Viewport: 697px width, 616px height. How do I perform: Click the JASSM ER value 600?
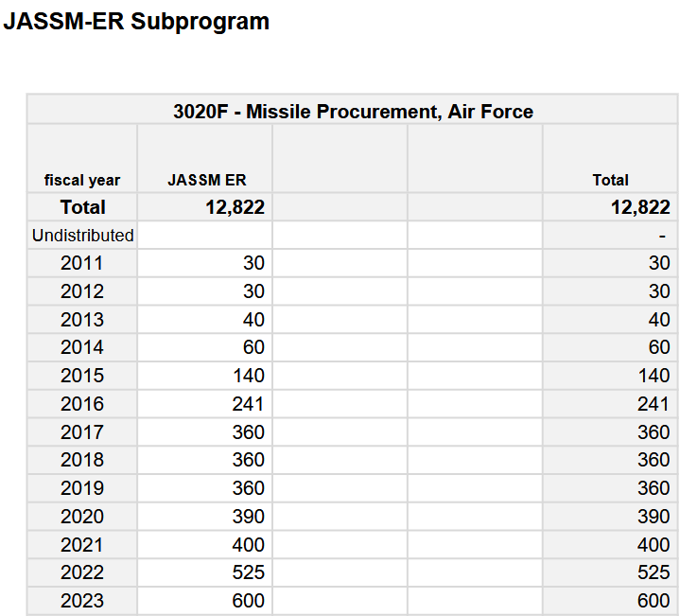tap(249, 601)
